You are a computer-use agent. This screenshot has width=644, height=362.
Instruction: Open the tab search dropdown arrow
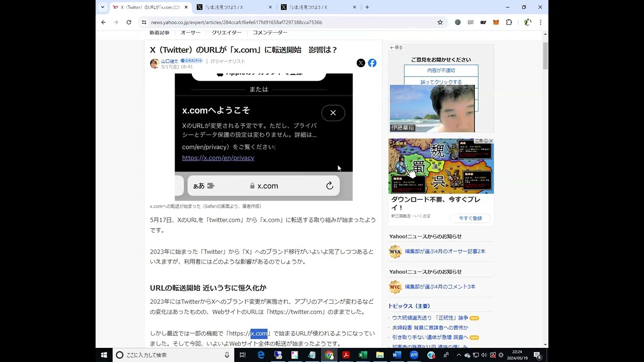103,7
